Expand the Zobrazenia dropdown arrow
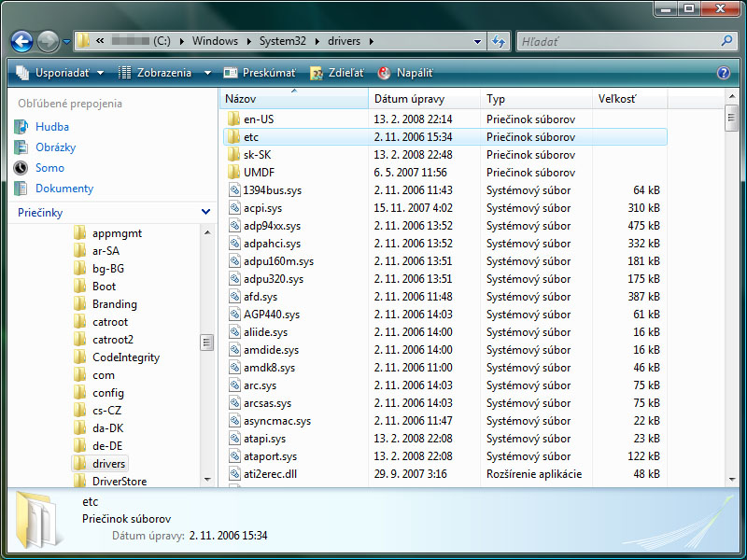The image size is (747, 560). pyautogui.click(x=207, y=73)
